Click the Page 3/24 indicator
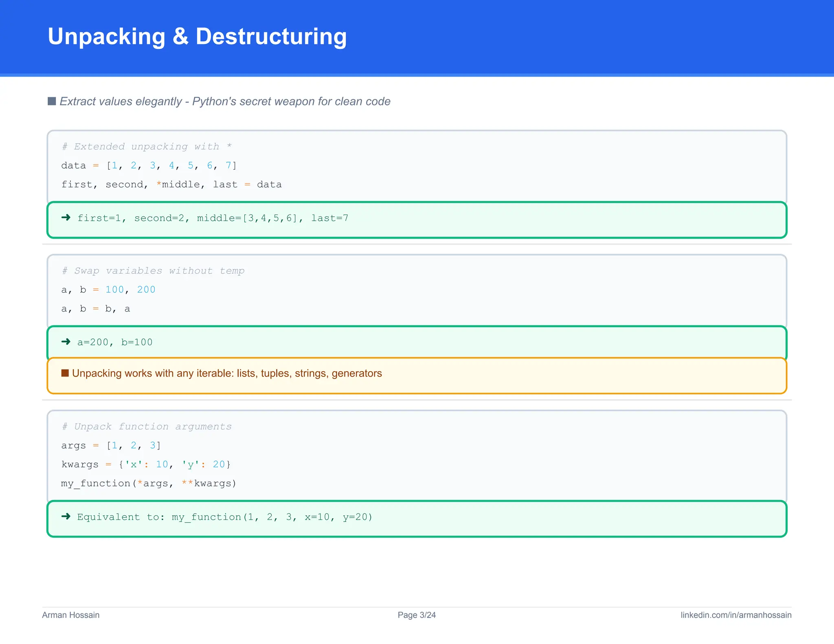Viewport: 834px width, 644px height. click(417, 615)
